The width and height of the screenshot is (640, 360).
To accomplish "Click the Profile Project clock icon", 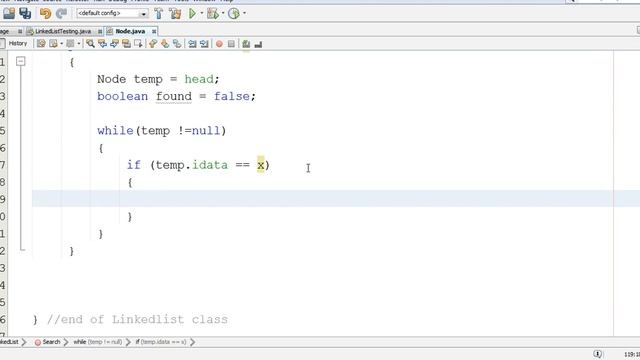I will [x=233, y=13].
